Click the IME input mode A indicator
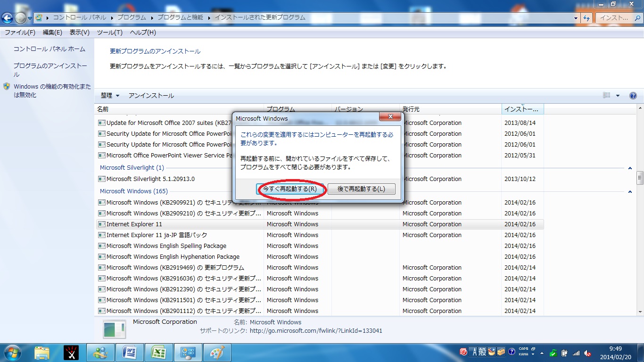 [x=474, y=352]
